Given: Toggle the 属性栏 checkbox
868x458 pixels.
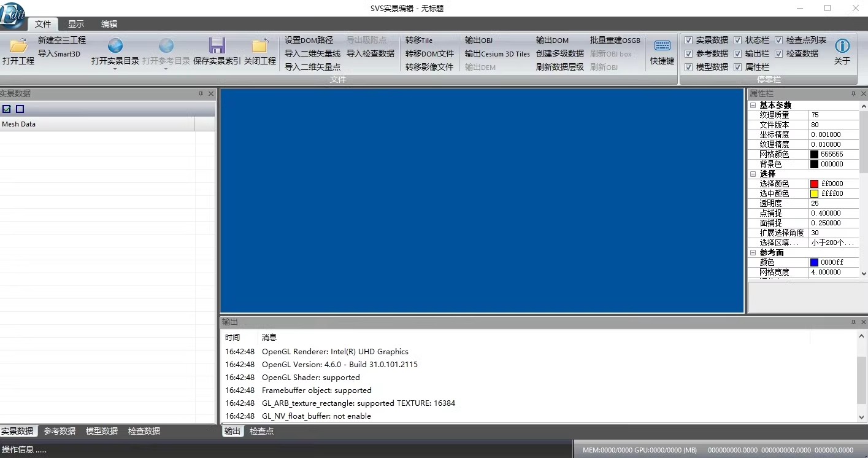Looking at the screenshot, I should pyautogui.click(x=737, y=67).
